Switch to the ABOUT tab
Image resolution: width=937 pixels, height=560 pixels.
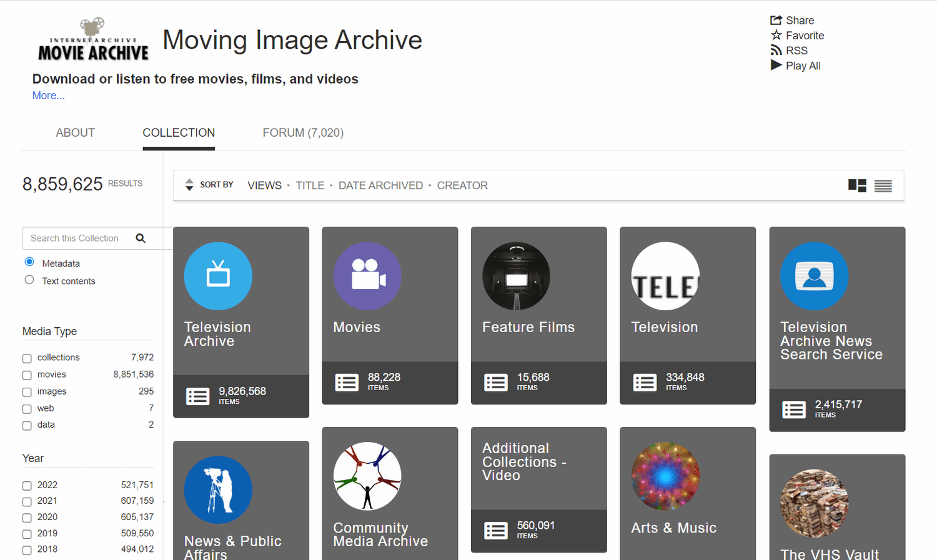75,133
